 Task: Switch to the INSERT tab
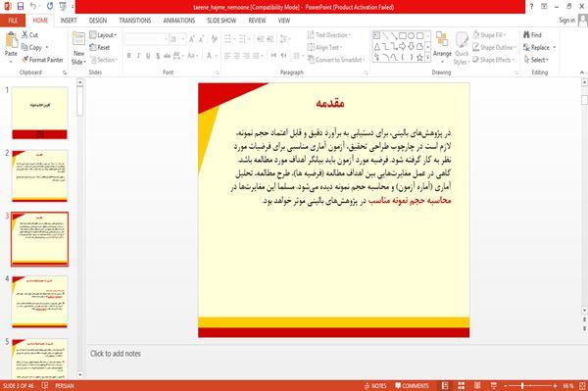69,21
